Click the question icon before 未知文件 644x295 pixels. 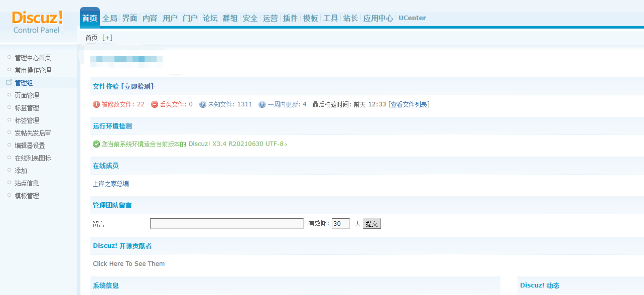203,104
